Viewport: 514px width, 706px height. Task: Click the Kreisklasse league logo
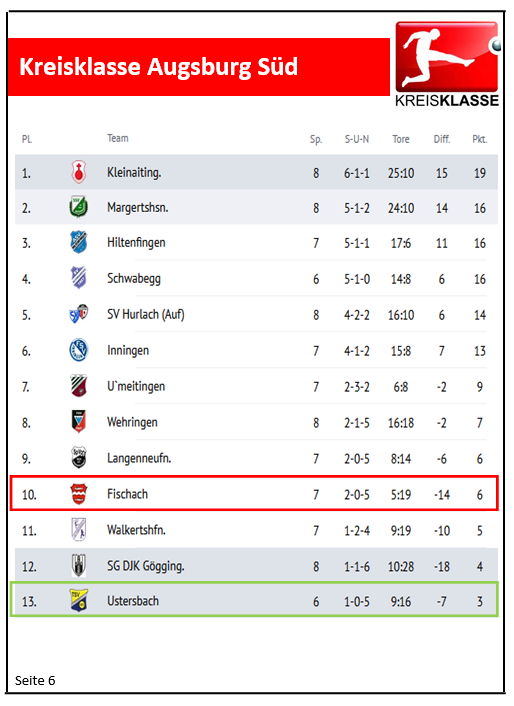click(448, 64)
